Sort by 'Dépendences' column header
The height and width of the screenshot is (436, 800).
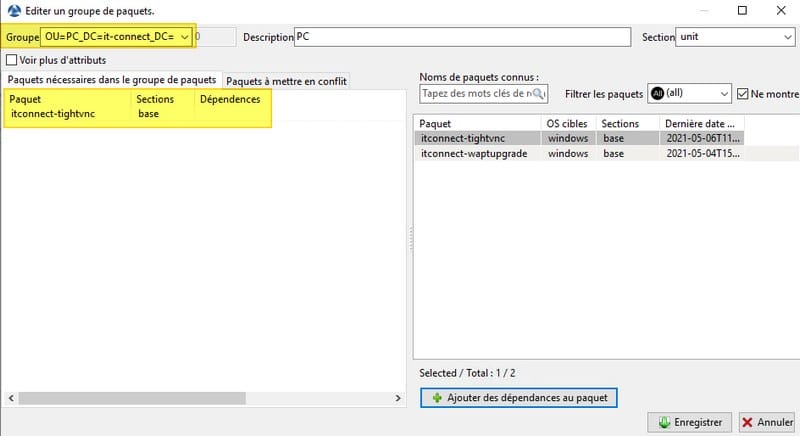[232, 99]
